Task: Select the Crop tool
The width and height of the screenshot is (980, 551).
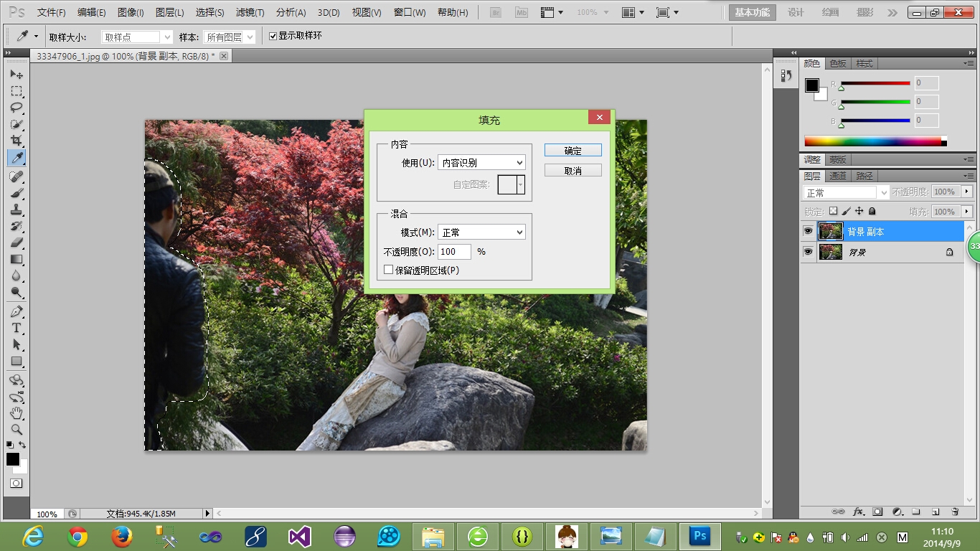Action: pos(16,141)
